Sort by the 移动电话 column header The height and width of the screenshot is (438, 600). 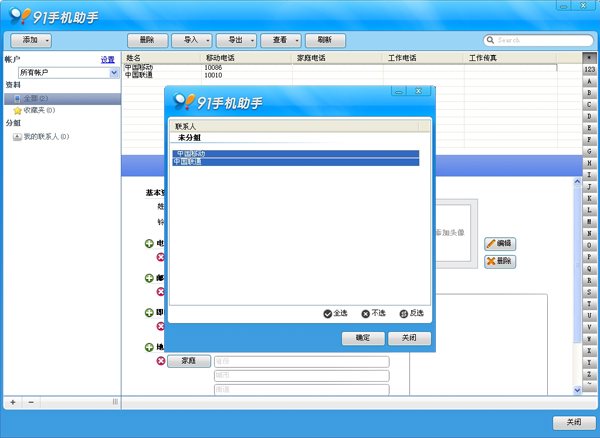[x=247, y=58]
